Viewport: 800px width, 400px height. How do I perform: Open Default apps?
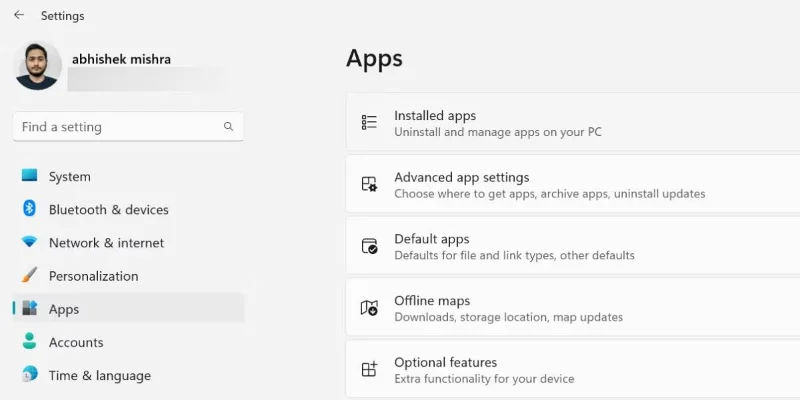coord(573,246)
